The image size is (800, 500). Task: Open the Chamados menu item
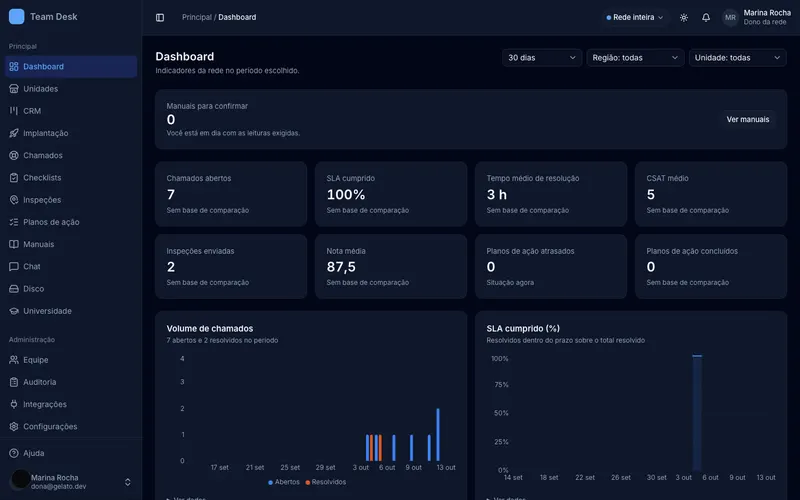pos(71,155)
